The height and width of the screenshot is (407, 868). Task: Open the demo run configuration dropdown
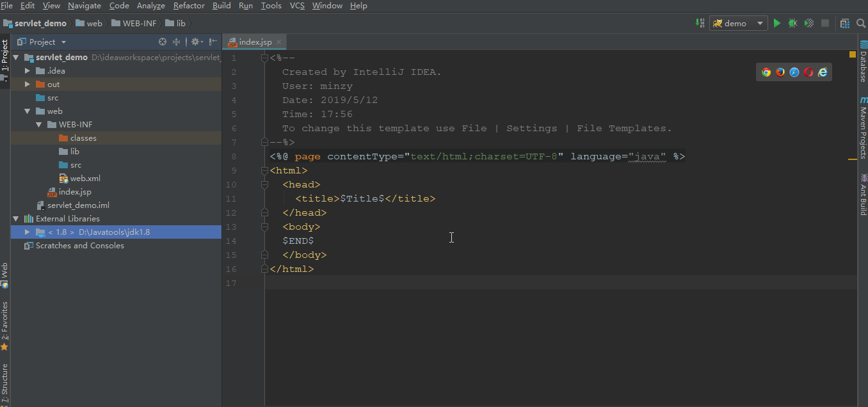coord(760,22)
